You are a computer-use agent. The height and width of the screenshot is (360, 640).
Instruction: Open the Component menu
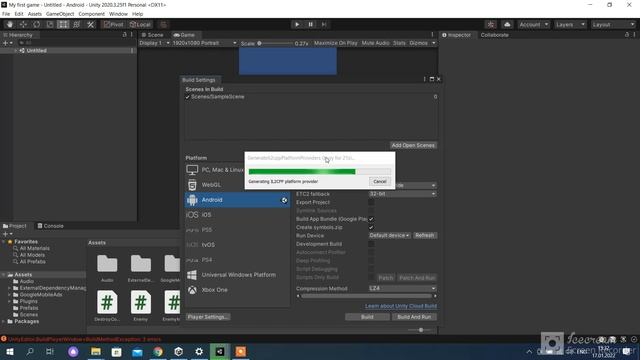(x=91, y=14)
